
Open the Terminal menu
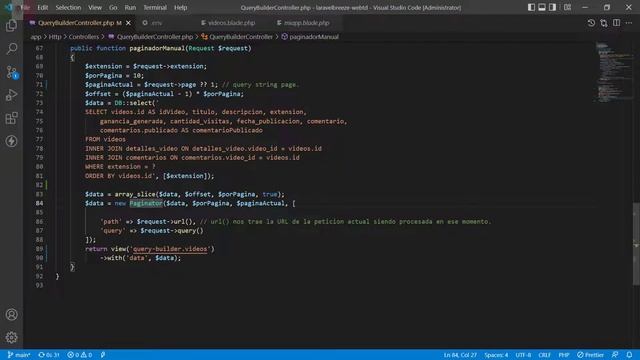[x=155, y=7]
